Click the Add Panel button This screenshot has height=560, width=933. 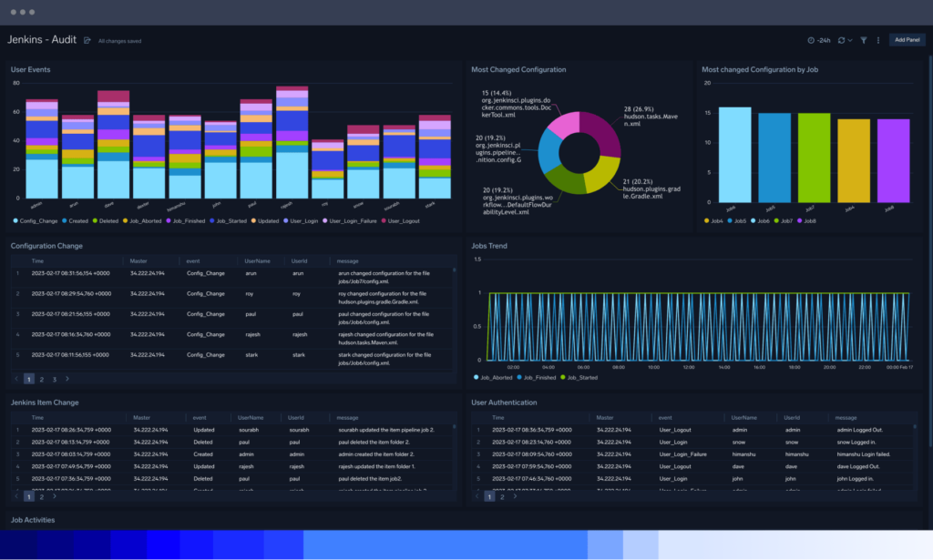pyautogui.click(x=907, y=40)
